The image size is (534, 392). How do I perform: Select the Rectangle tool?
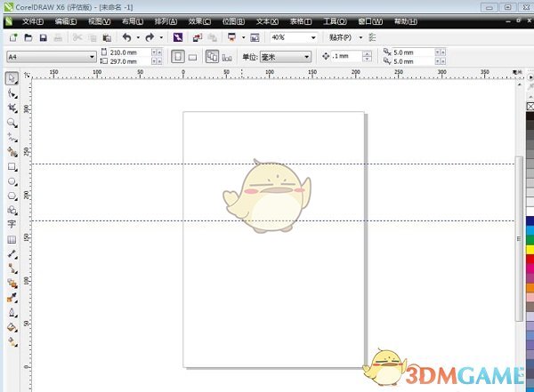point(12,167)
